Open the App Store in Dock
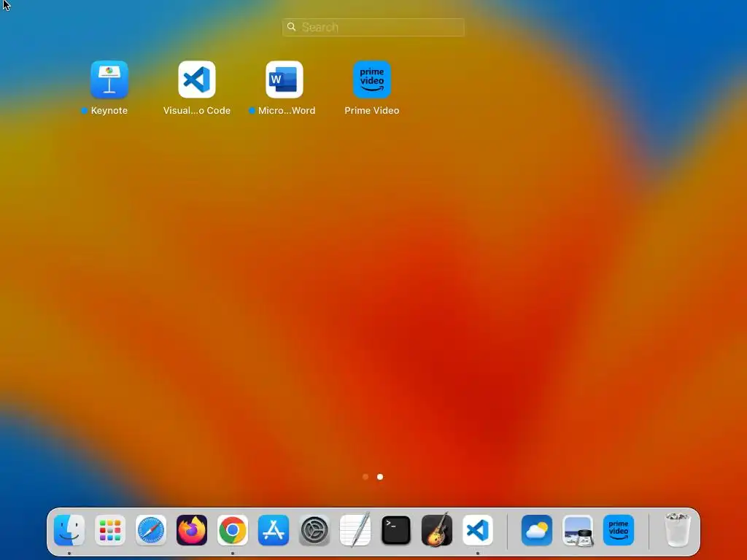Screen dimensions: 747x560 [x=274, y=530]
